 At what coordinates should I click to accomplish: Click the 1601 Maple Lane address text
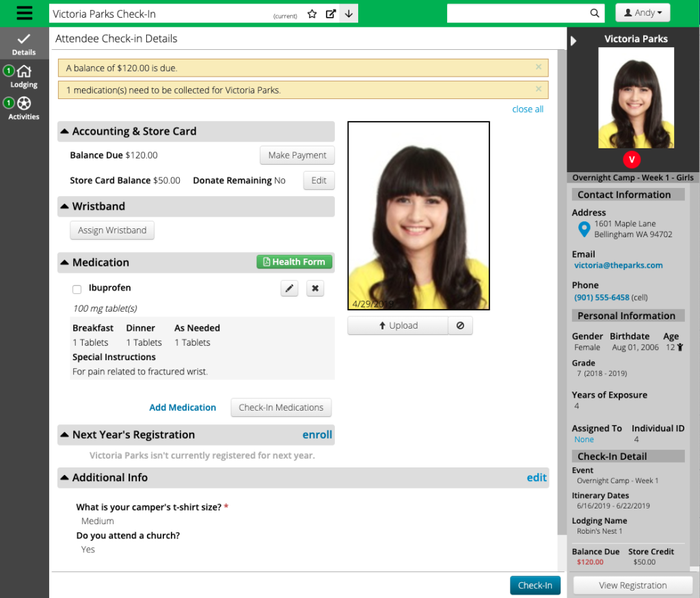click(x=625, y=223)
